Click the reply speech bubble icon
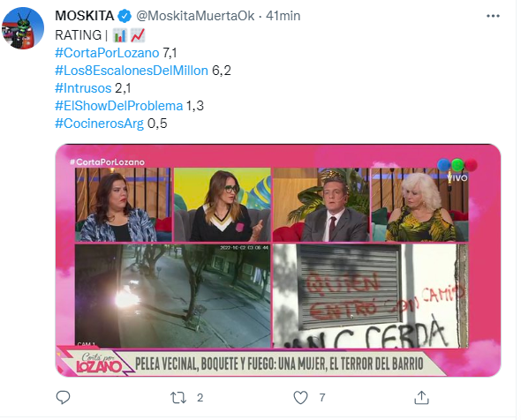 point(63,397)
